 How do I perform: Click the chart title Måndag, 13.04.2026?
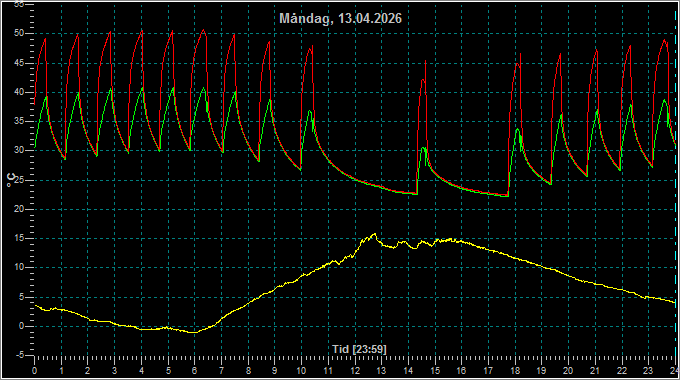pyautogui.click(x=340, y=19)
